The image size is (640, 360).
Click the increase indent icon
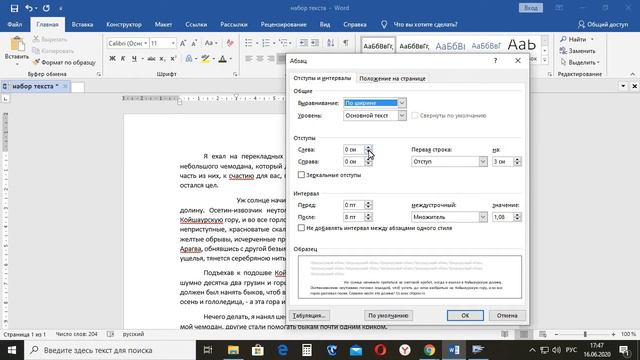click(x=315, y=43)
